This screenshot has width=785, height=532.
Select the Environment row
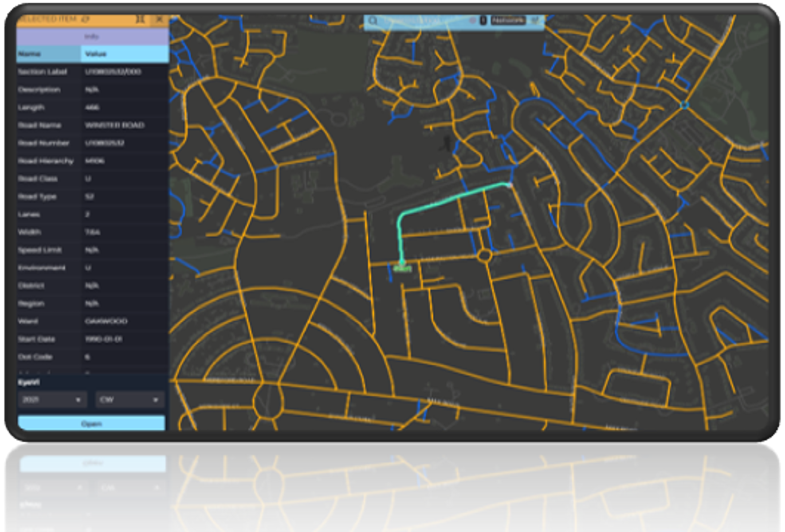pyautogui.click(x=92, y=268)
